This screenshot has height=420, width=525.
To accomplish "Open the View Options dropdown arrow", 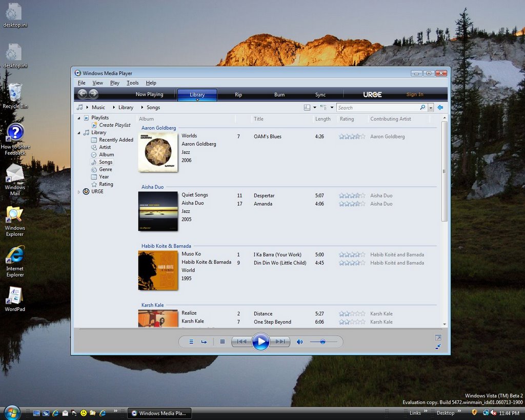I will pos(332,108).
